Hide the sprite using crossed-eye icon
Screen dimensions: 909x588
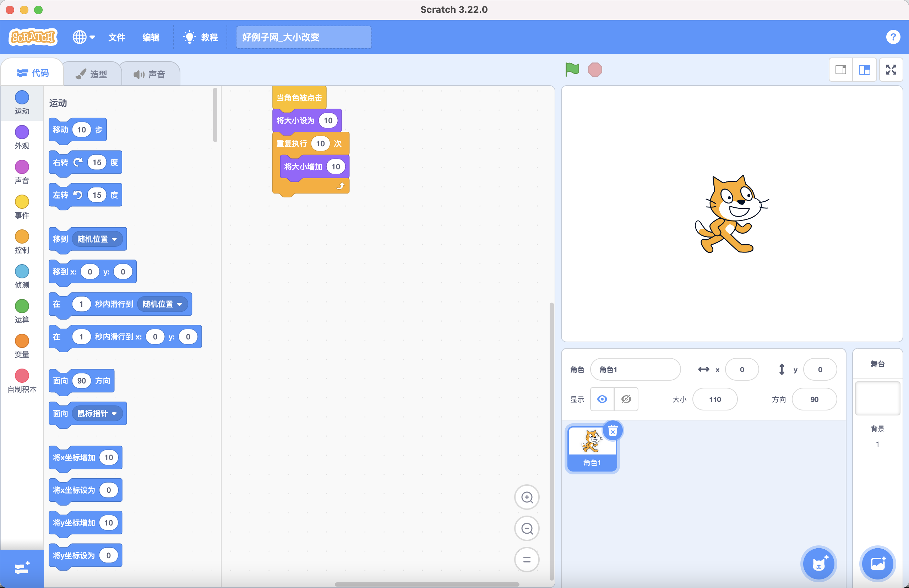point(626,399)
